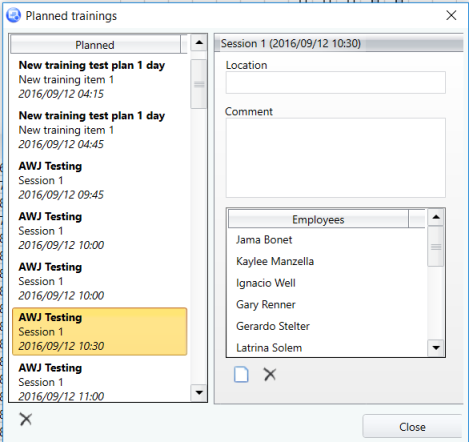Select employee Kaylee Manzella
The width and height of the screenshot is (469, 442).
coord(275,261)
